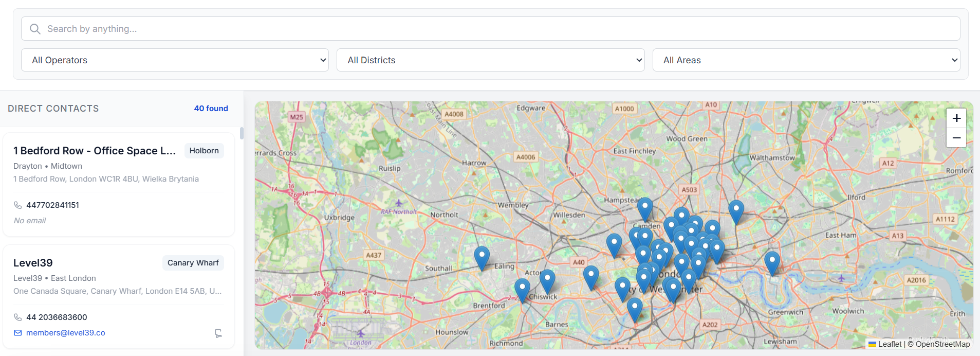This screenshot has height=356, width=980.
Task: Zoom out the map with the minus button
Action: (956, 138)
